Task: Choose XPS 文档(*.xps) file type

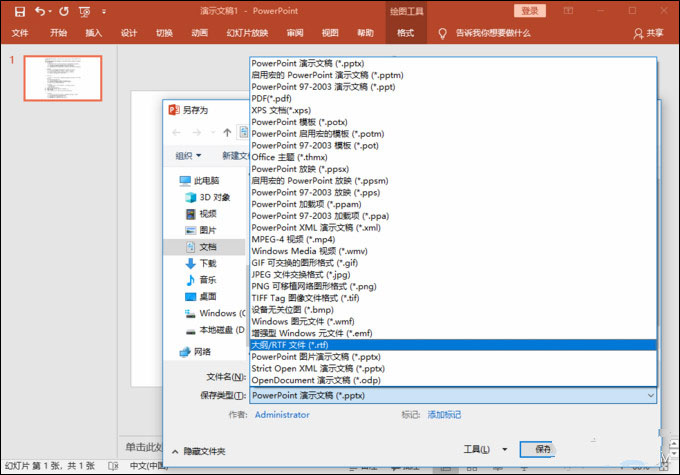Action: click(x=453, y=110)
